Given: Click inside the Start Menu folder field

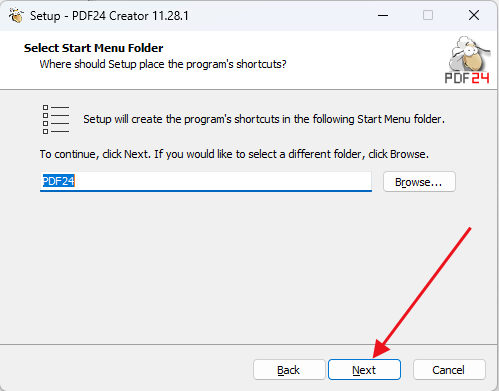Looking at the screenshot, I should pos(206,182).
